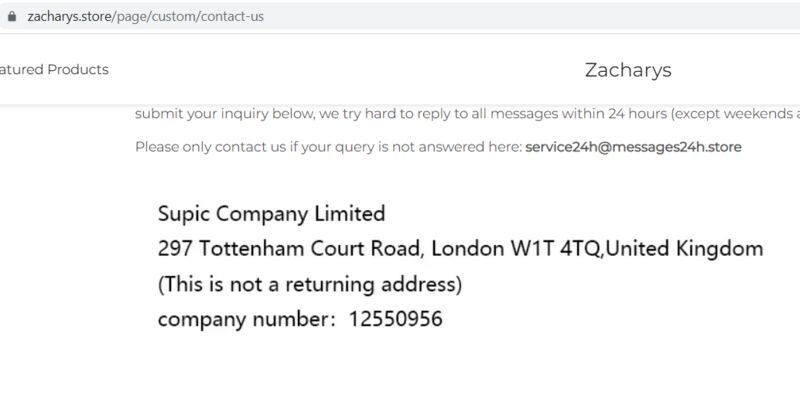Open the service24h@messages24h.store email link
Viewport: 800px width, 405px height.
click(x=633, y=147)
